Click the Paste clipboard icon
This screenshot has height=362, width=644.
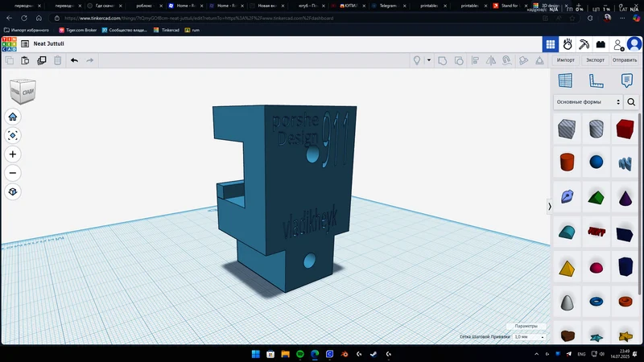[x=25, y=60]
